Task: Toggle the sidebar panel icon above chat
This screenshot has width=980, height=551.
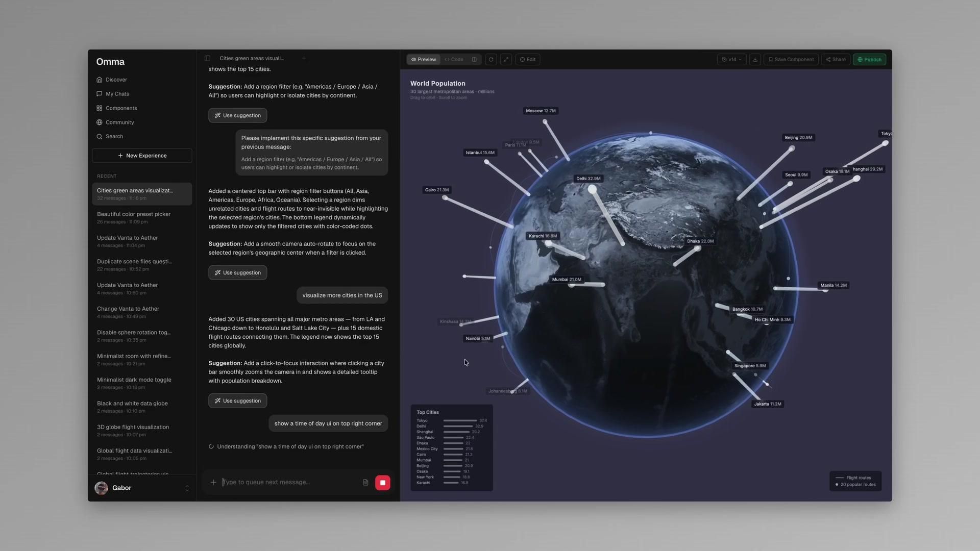Action: (207, 58)
